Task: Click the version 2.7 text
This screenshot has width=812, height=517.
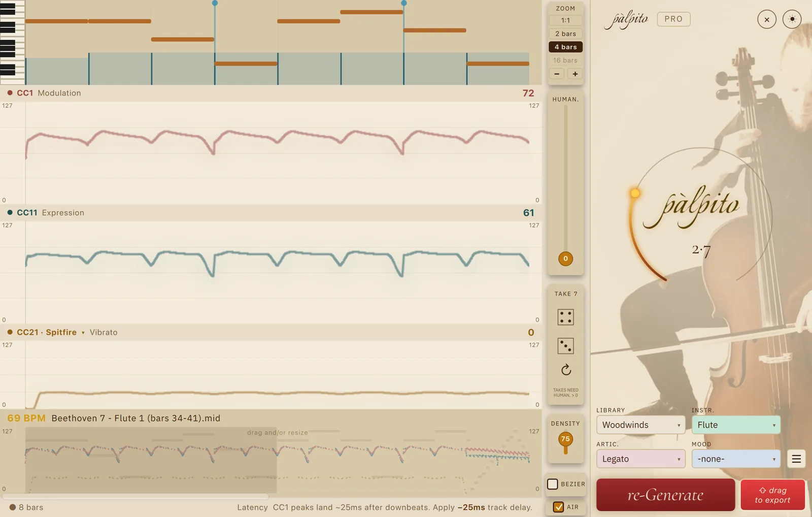Action: [x=701, y=250]
